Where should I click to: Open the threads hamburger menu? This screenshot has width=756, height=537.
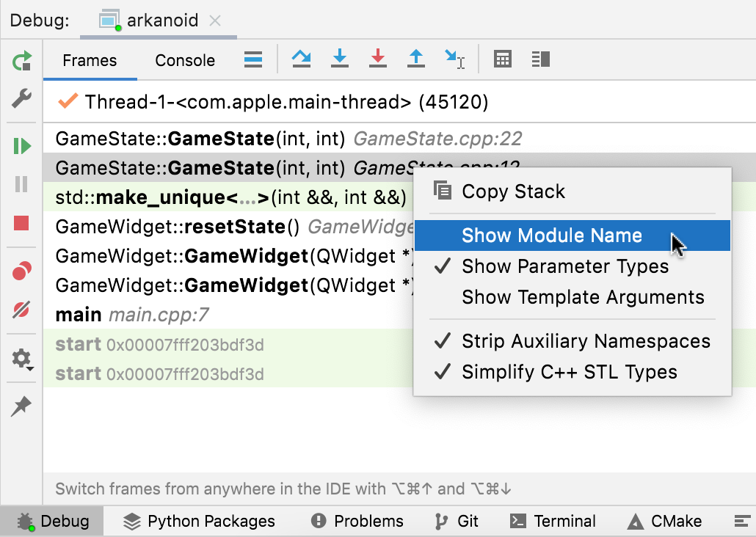point(252,59)
